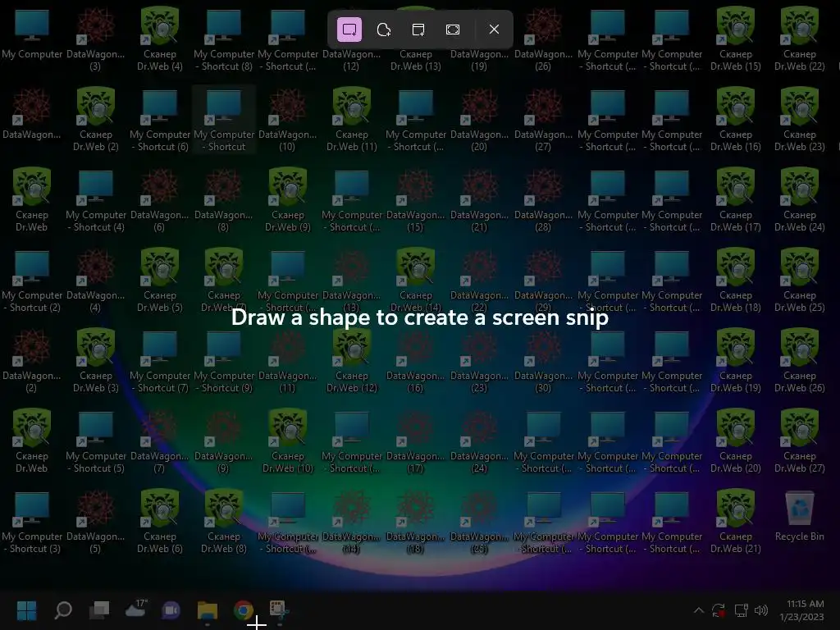Click the update sync tray icon
Image resolution: width=840 pixels, height=630 pixels.
pyautogui.click(x=719, y=610)
